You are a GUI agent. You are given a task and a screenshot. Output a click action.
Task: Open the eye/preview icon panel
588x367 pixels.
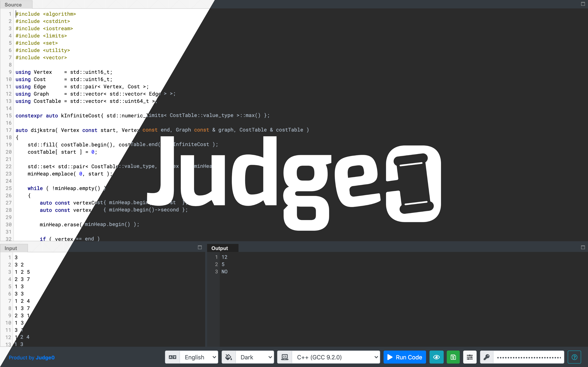coord(436,357)
